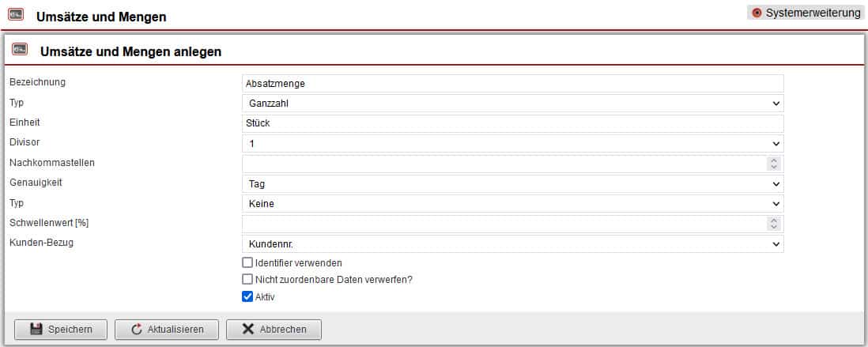
Task: Click the Umsätze und Mengen header icon
Action: coord(16,15)
